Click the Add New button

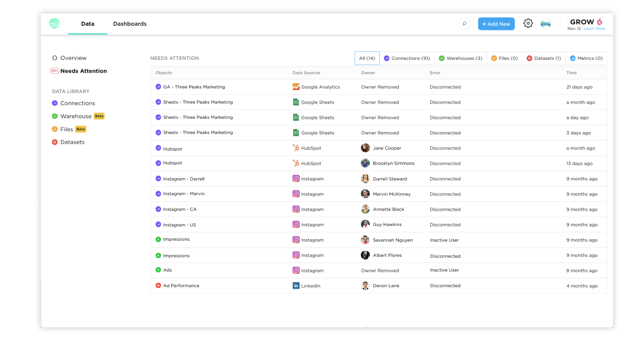click(x=496, y=24)
